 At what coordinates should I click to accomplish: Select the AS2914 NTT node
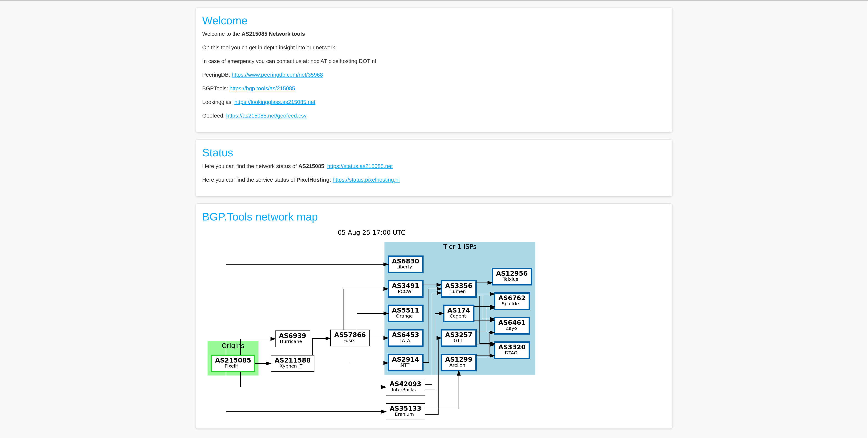(405, 362)
